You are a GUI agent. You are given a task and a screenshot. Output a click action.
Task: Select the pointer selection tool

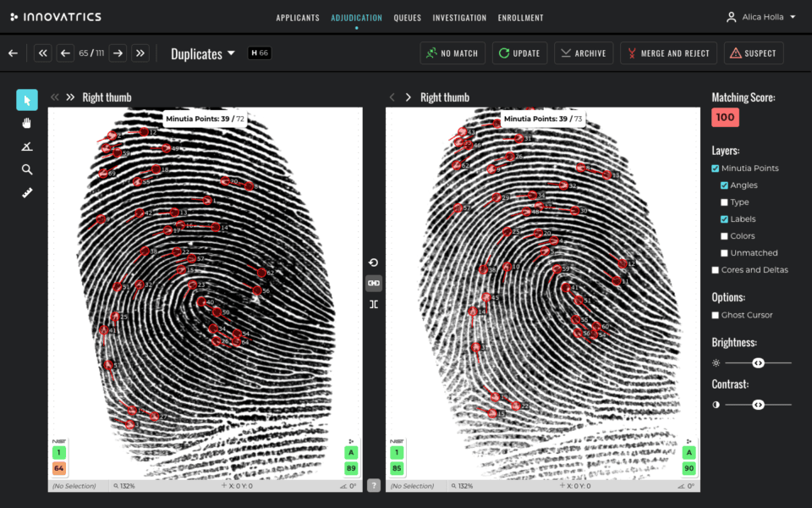[x=26, y=100]
